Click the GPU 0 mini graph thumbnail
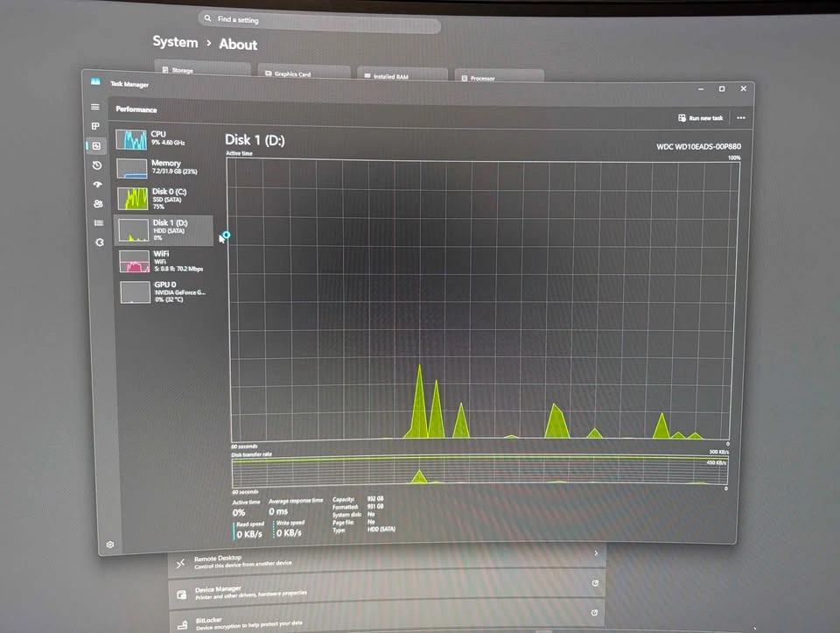 tap(135, 292)
